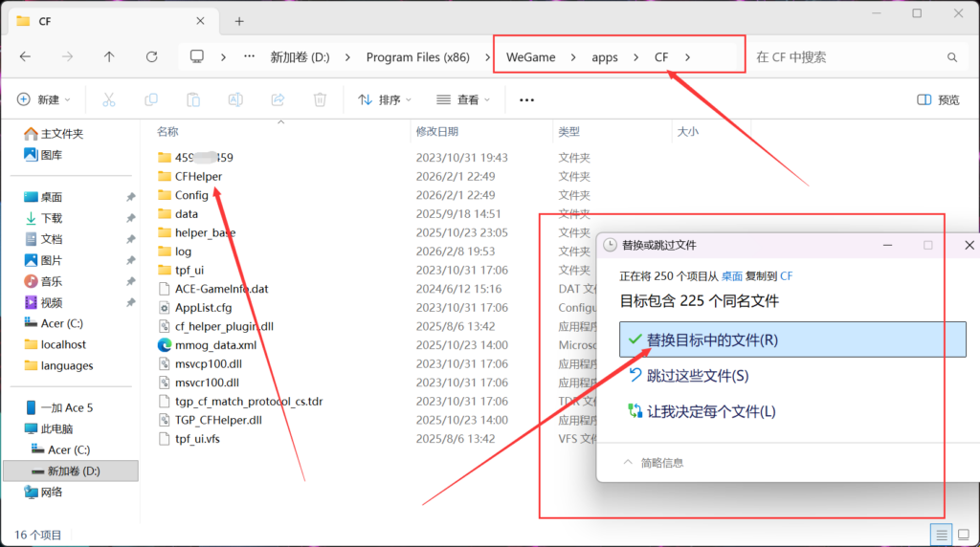
Task: Go back with the left arrow button
Action: pyautogui.click(x=25, y=56)
